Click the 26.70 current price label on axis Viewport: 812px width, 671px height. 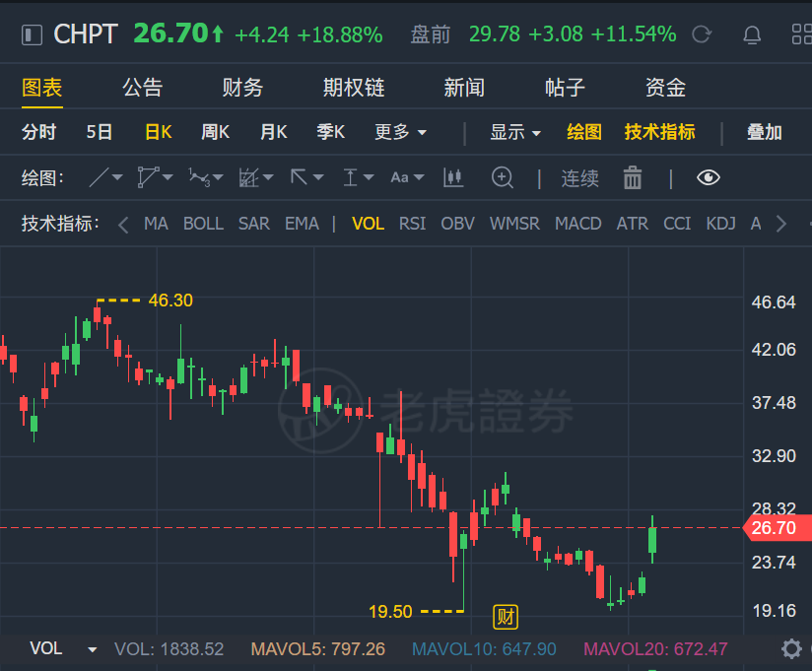(x=777, y=528)
